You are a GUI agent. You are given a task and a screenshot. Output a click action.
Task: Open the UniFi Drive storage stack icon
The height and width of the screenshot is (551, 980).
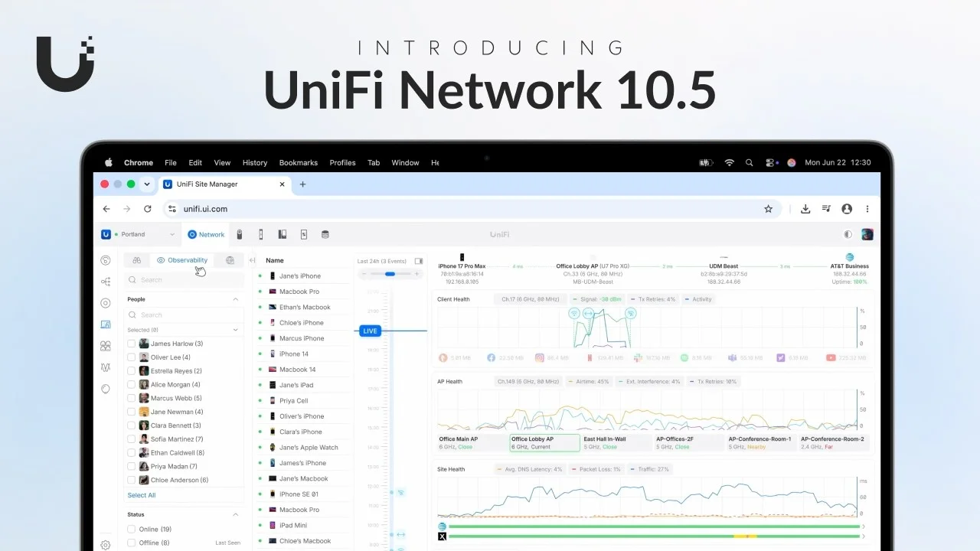tap(325, 234)
